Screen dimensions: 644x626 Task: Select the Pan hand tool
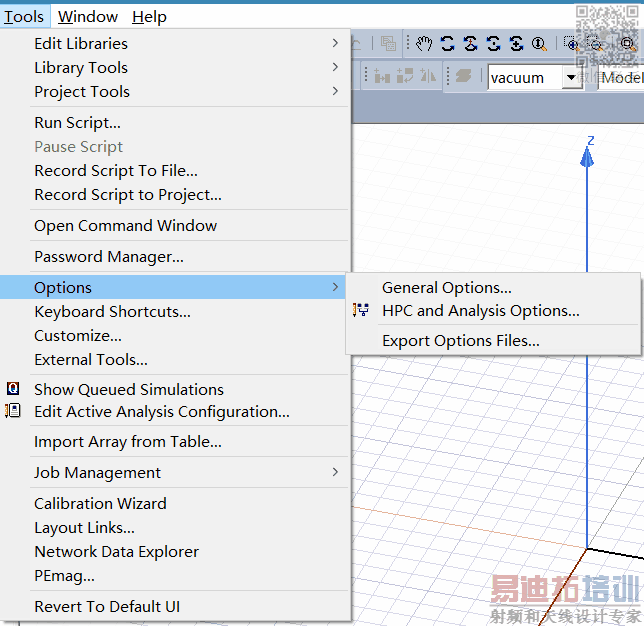click(424, 43)
